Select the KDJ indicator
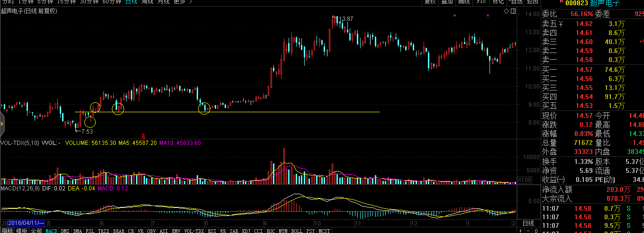Image resolution: width=644 pixels, height=233 pixels. tap(246, 231)
